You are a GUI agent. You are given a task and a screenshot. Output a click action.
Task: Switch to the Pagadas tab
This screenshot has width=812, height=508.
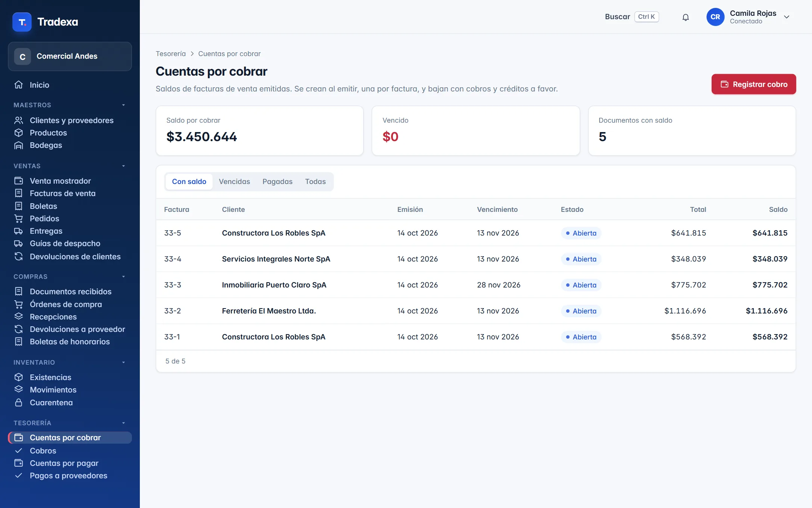click(x=277, y=182)
